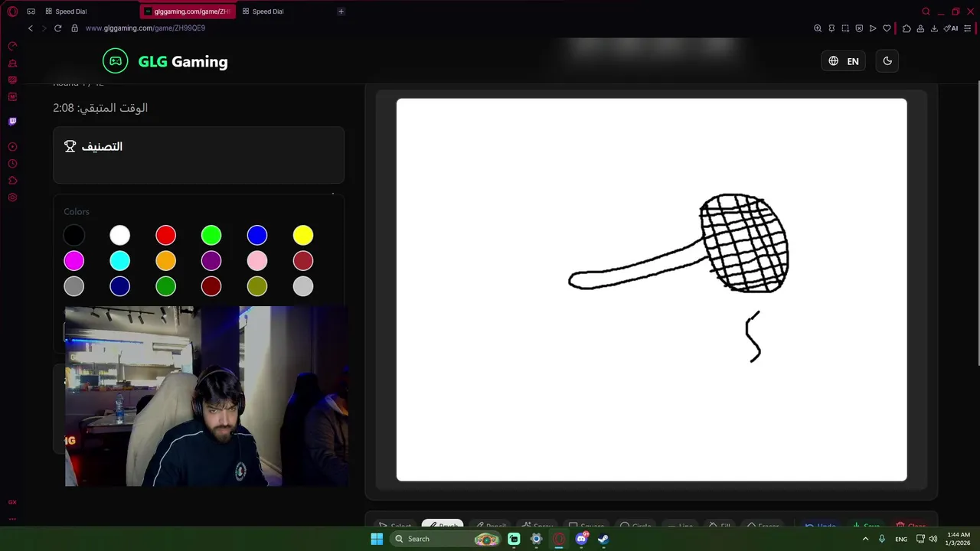Image resolution: width=980 pixels, height=551 pixels.
Task: Open the player icon in sidebar
Action: [12, 147]
